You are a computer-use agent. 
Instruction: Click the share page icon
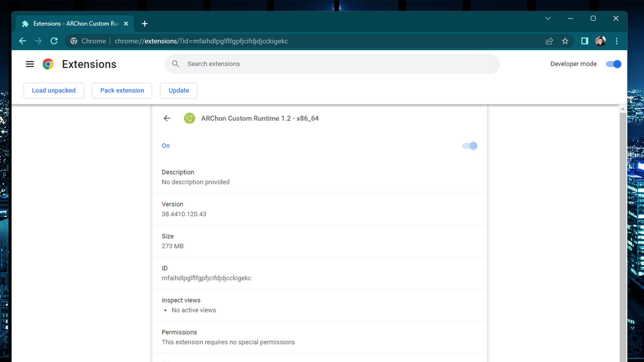549,41
